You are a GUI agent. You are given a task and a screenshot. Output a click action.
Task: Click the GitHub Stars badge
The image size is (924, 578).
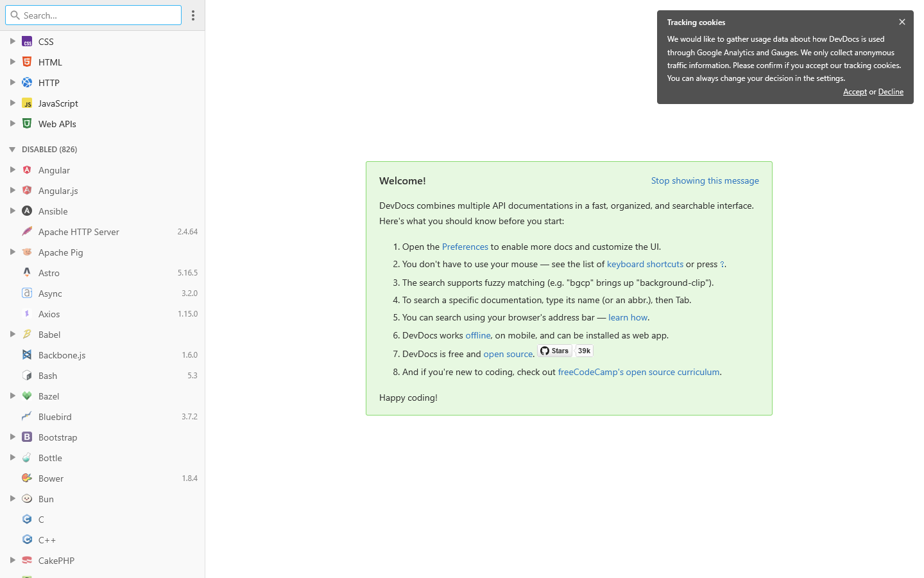(555, 351)
